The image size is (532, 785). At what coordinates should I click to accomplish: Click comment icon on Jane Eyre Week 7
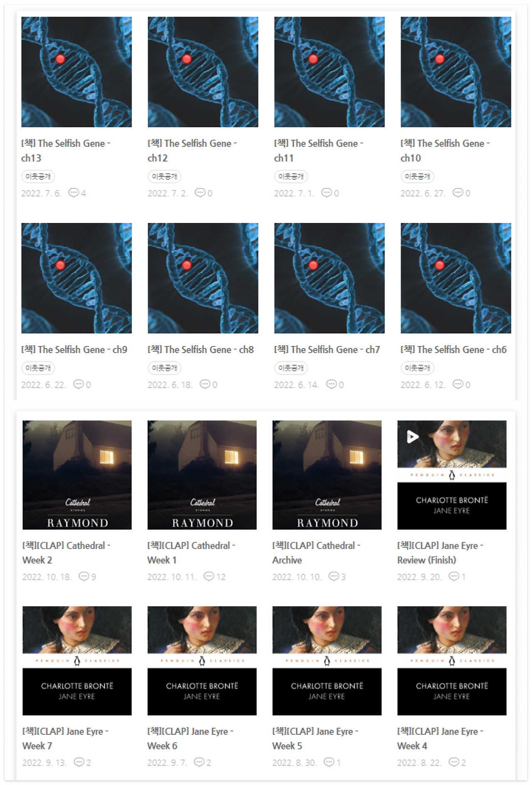(79, 762)
